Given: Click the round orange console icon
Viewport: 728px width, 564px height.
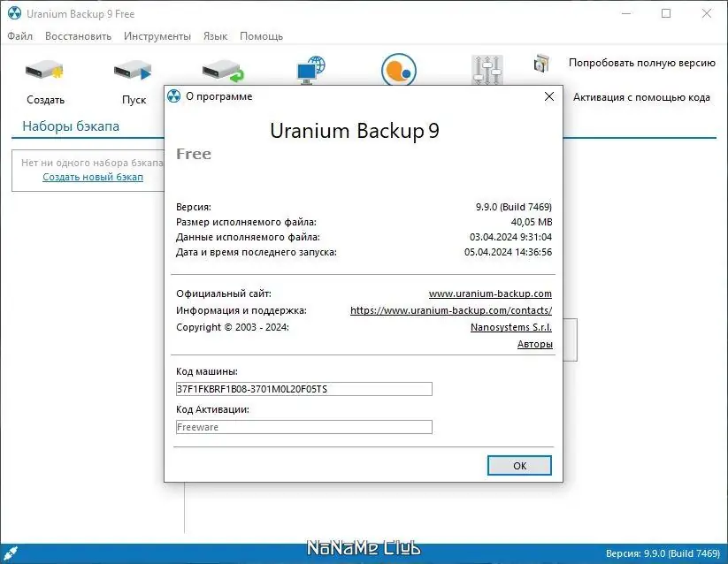Looking at the screenshot, I should (x=399, y=70).
